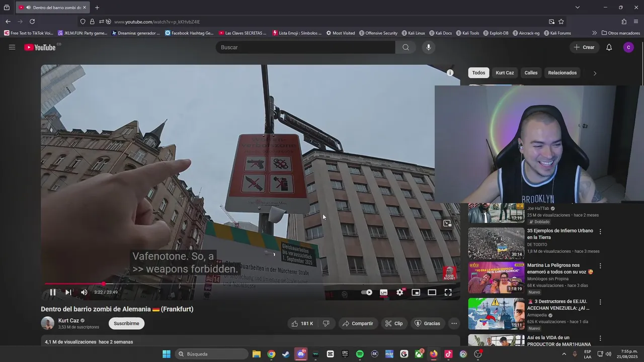Switch to the miniplayer
The height and width of the screenshot is (362, 644).
(x=416, y=292)
